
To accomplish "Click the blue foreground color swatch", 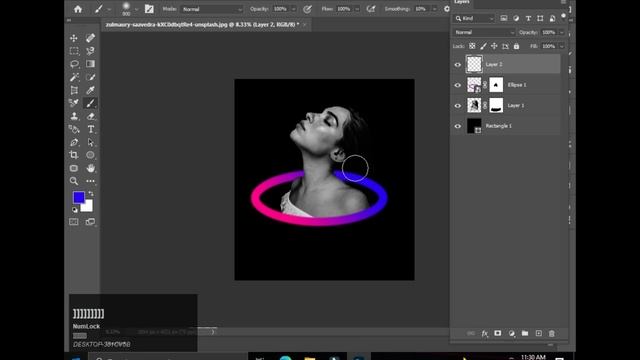I will click(x=78, y=197).
